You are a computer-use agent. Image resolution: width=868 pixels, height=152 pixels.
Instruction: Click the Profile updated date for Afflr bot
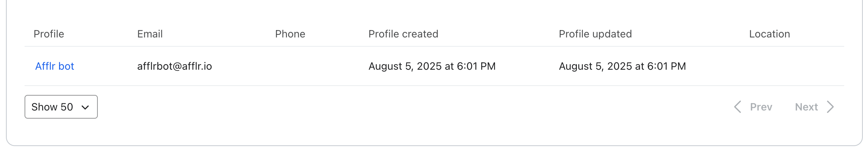tap(622, 66)
